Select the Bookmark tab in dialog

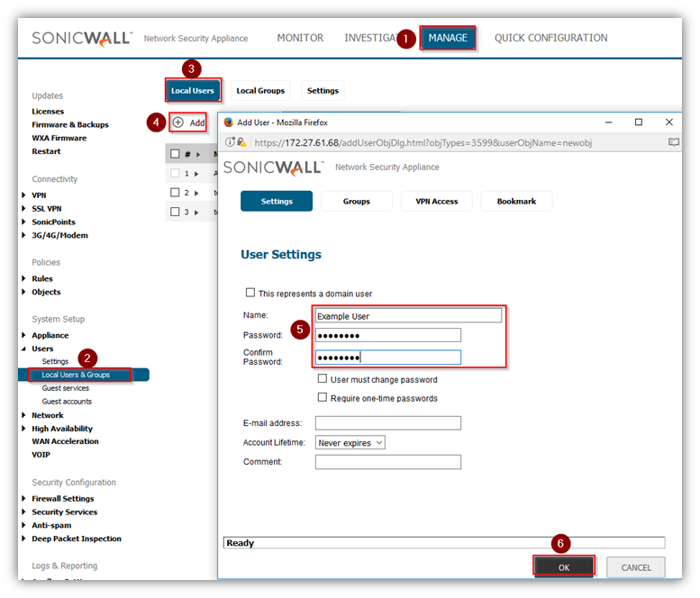coord(516,201)
